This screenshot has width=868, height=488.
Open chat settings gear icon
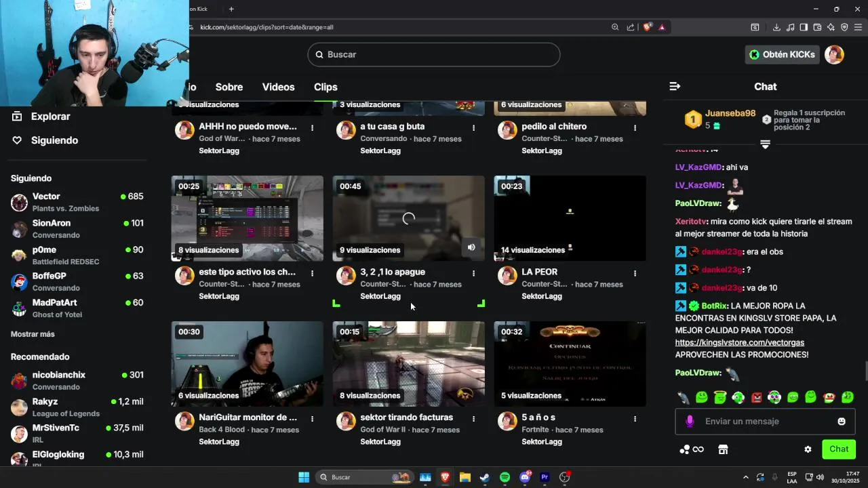[x=808, y=449]
